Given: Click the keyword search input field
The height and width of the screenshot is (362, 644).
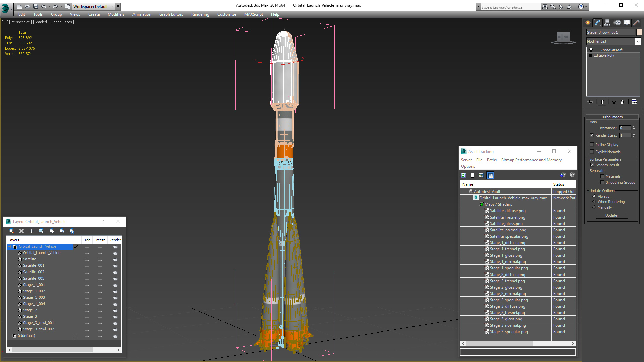Looking at the screenshot, I should click(x=511, y=7).
